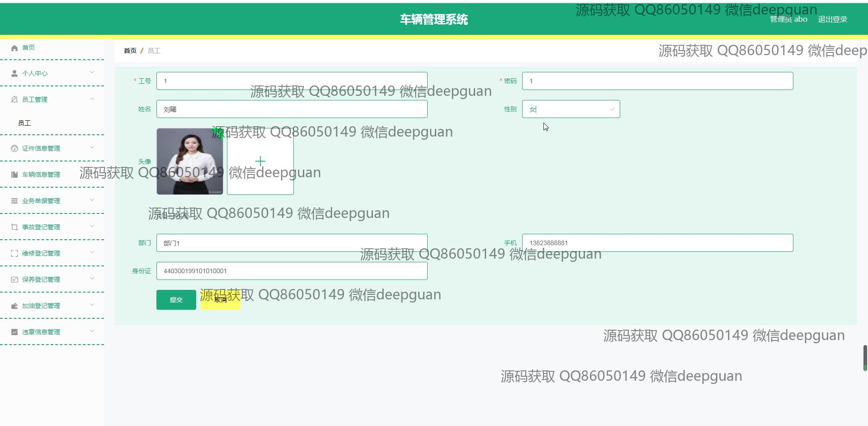This screenshot has height=426, width=868.
Task: Open 违章信息管理 menu item
Action: pyautogui.click(x=52, y=332)
